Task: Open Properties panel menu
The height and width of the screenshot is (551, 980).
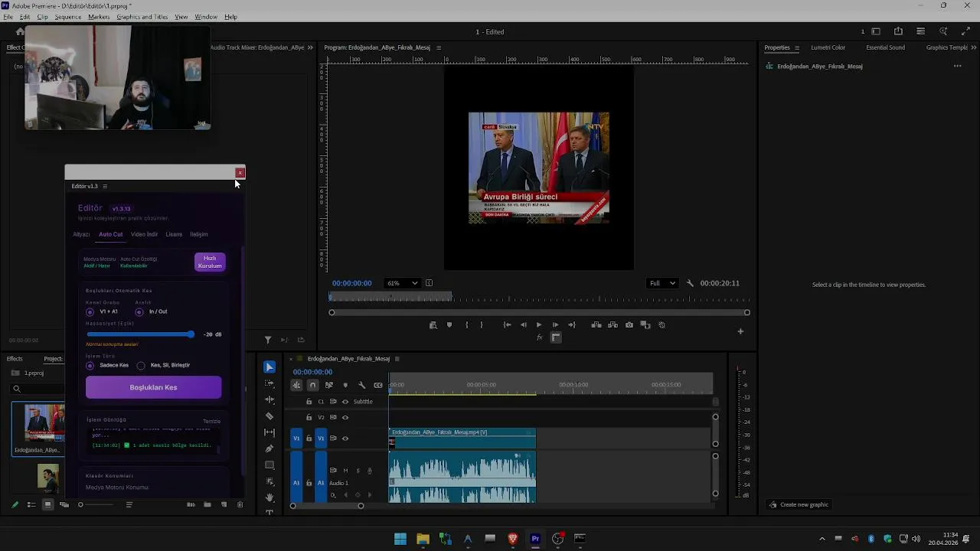Action: tap(796, 47)
